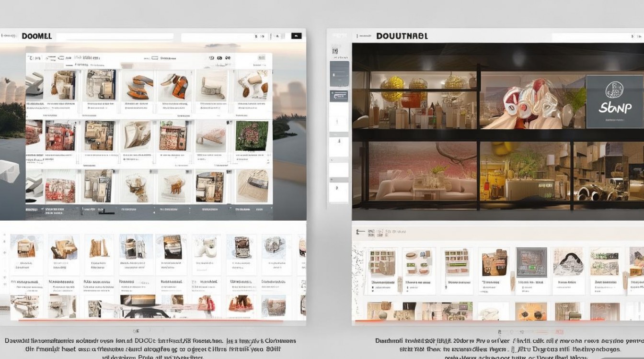Select the second dark sidebar thumbnail
This screenshot has width=644, height=359.
tap(339, 96)
